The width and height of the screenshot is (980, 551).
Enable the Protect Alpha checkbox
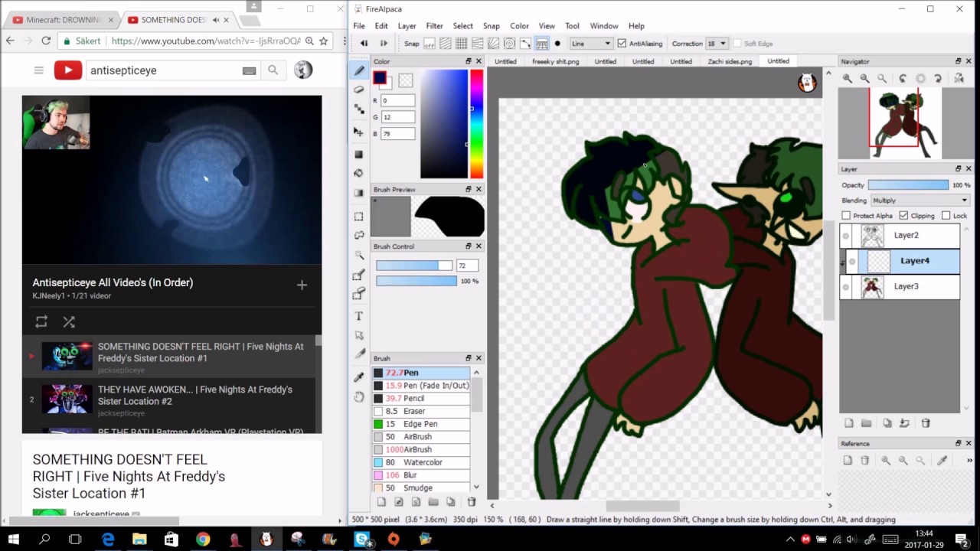pos(846,216)
